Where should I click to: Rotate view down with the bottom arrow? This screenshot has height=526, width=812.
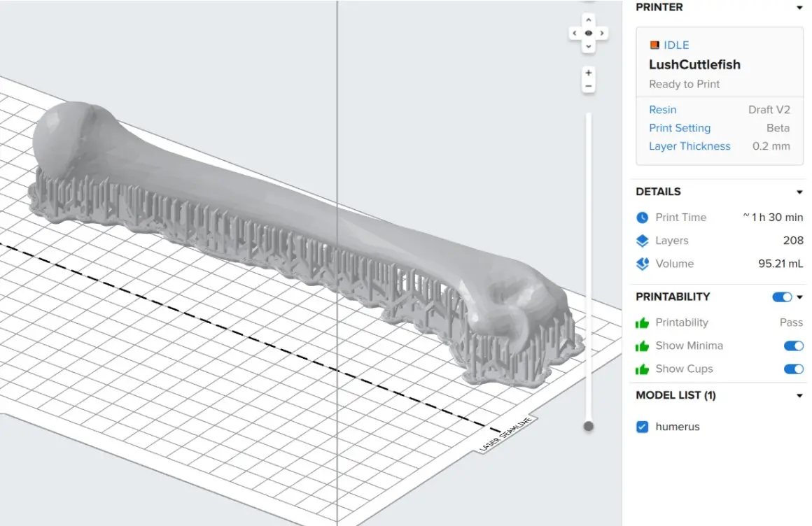589,46
